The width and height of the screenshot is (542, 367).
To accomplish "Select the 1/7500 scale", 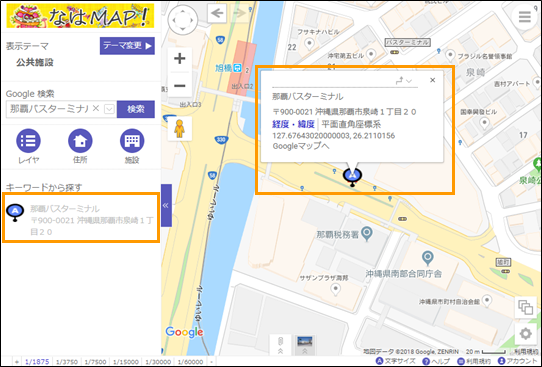I will pyautogui.click(x=95, y=362).
